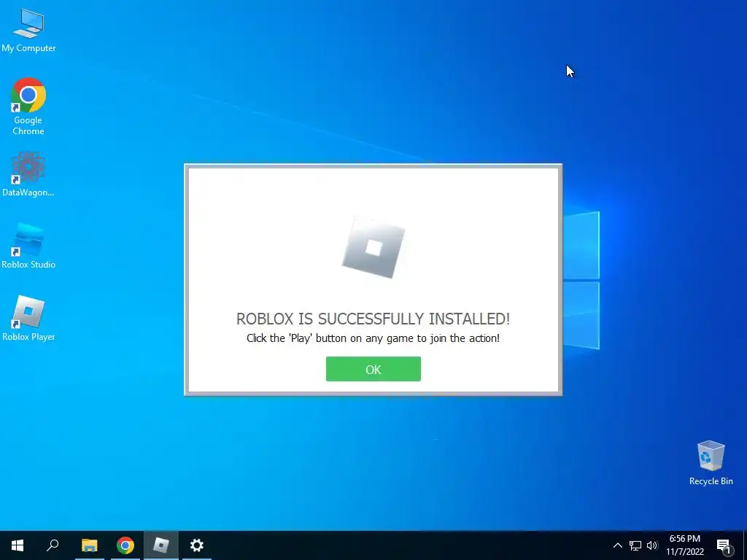Select the Recycle Bin icon
Screen dimensions: 747x560
tap(711, 463)
